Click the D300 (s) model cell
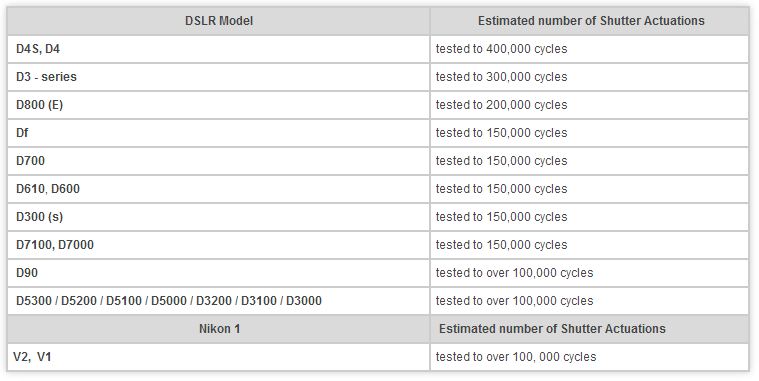Image resolution: width=759 pixels, height=381 pixels. (219, 217)
